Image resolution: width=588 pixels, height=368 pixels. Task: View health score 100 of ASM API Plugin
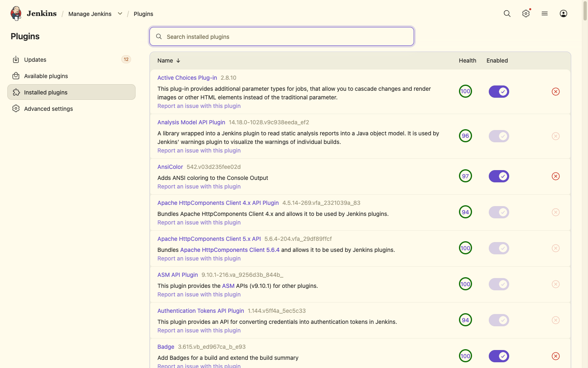click(x=465, y=284)
